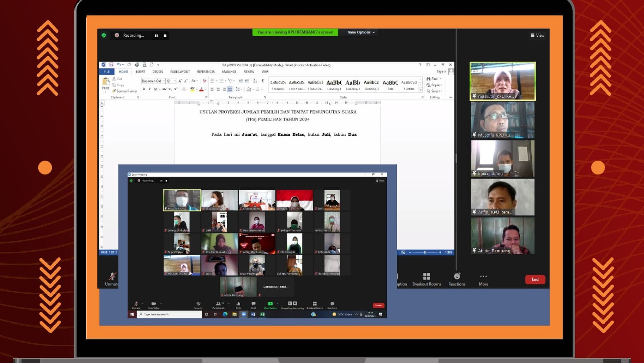644x363 pixels.
Task: Click the bullets list icon
Action: point(213,81)
